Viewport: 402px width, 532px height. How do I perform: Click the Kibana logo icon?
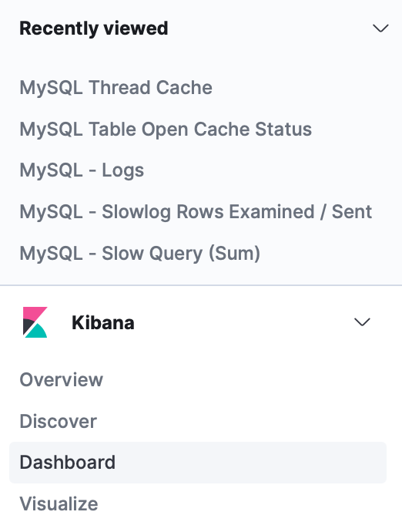pos(35,322)
